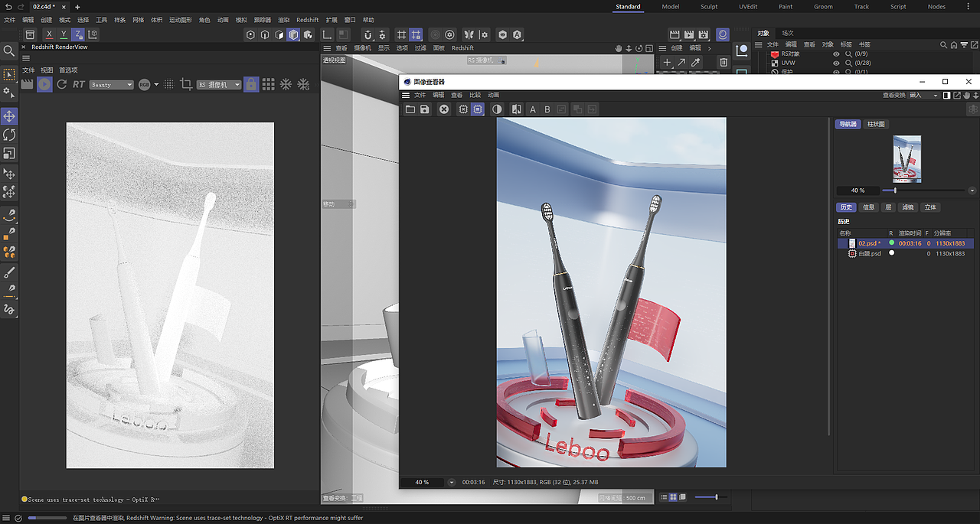Image resolution: width=980 pixels, height=524 pixels.
Task: Open the 首选项 menu in RenderView
Action: [x=68, y=70]
